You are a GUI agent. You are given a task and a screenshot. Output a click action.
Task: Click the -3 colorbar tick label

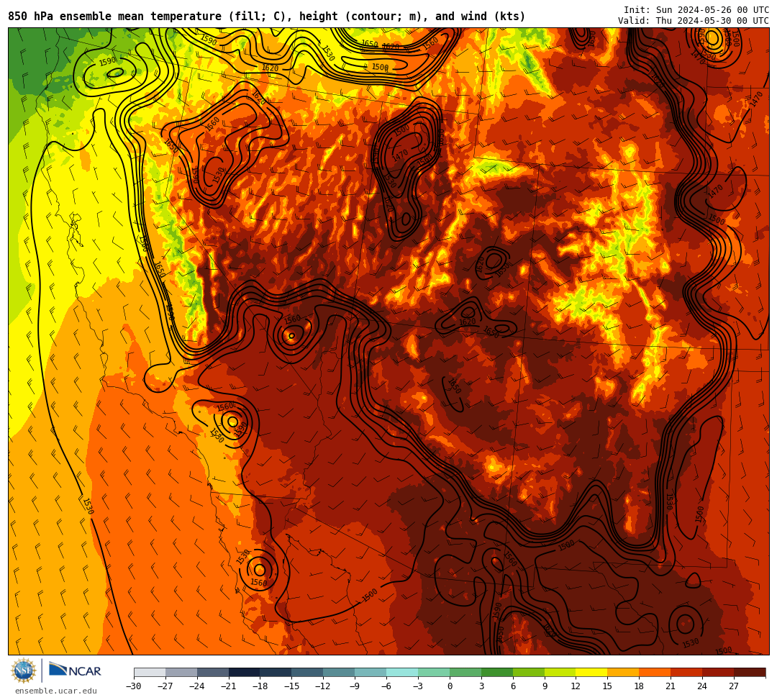coord(418,686)
